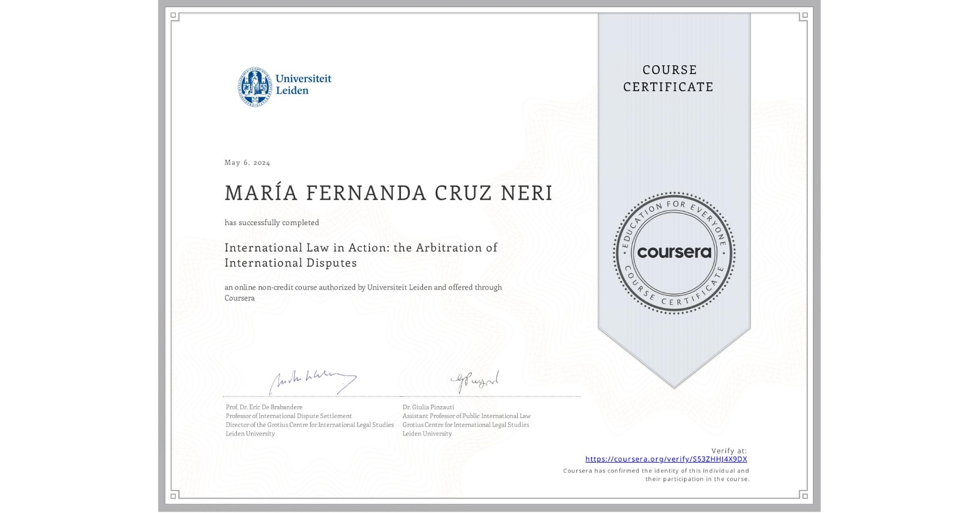
Task: Click the has successfully completed text
Action: pos(272,222)
